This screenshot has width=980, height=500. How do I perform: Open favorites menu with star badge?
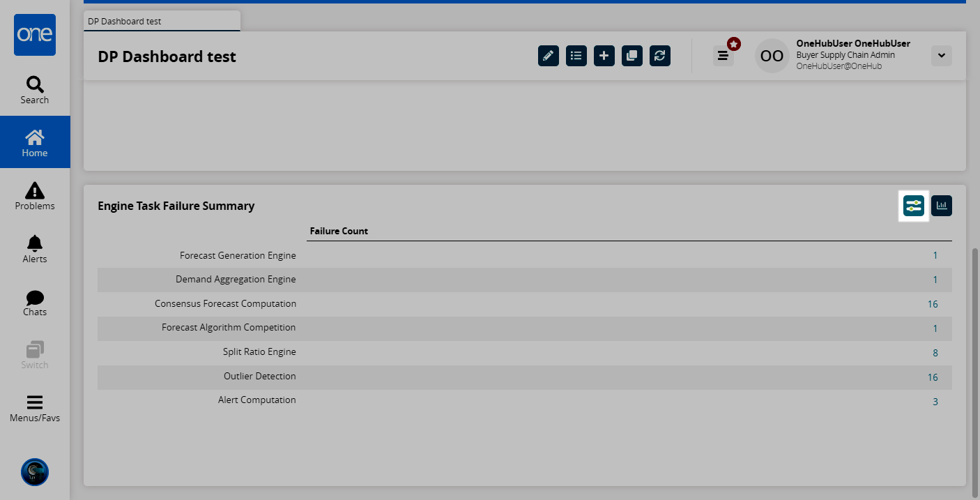click(723, 56)
